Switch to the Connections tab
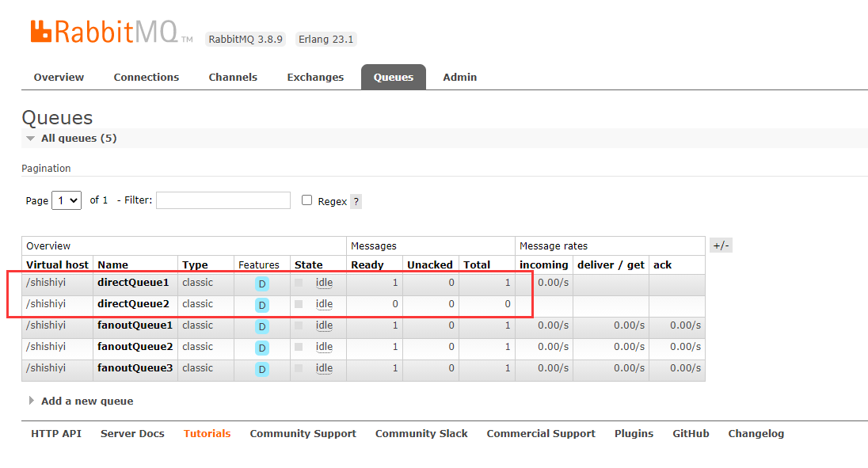 [147, 78]
